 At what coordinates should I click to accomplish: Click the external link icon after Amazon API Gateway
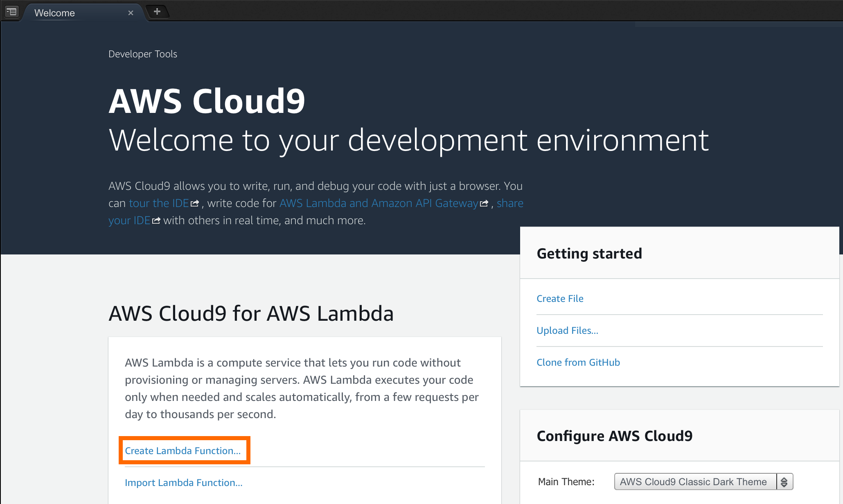pos(485,203)
